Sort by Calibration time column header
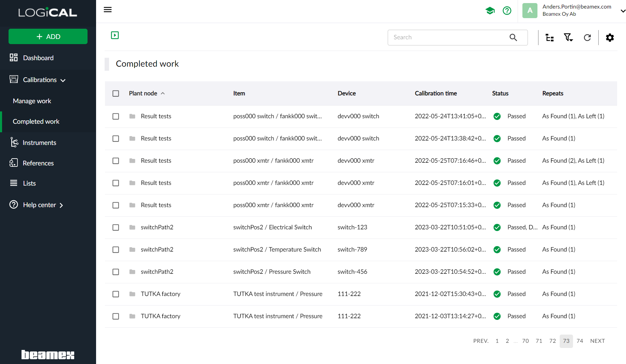The width and height of the screenshot is (626, 364). point(436,93)
